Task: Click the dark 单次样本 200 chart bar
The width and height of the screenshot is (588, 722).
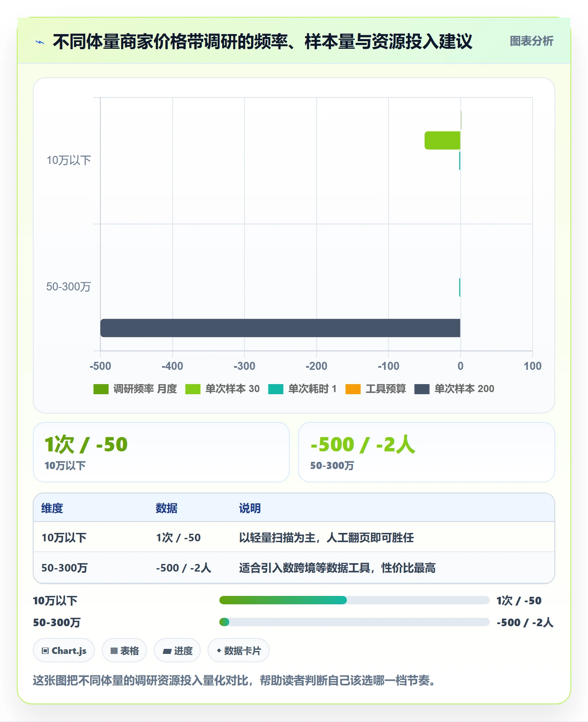Action: (x=280, y=328)
